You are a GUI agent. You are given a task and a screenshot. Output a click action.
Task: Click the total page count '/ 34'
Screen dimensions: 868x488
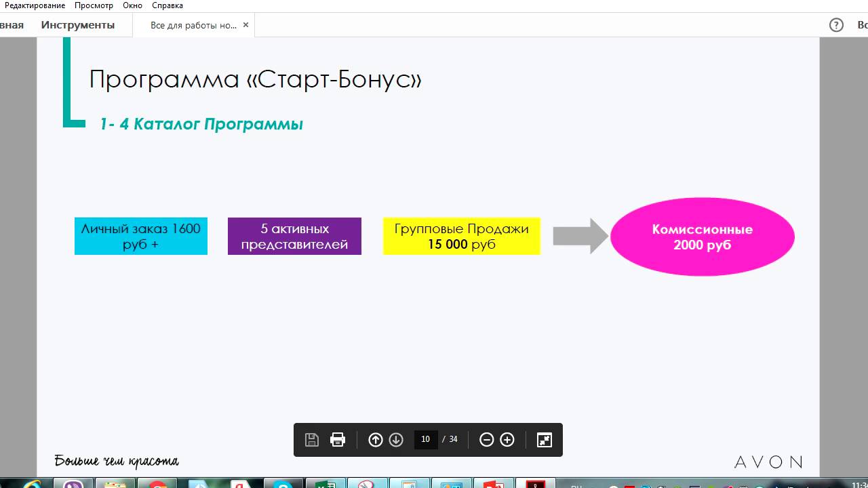pos(450,439)
